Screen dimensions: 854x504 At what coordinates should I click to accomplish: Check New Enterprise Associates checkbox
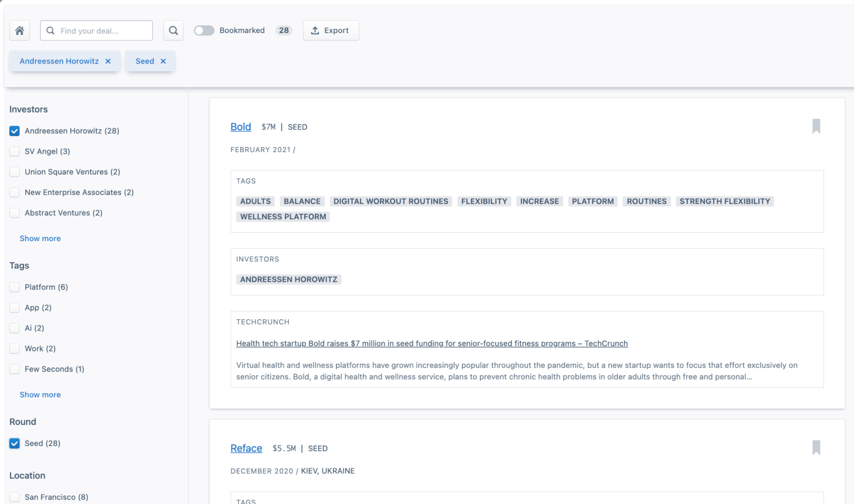[15, 192]
